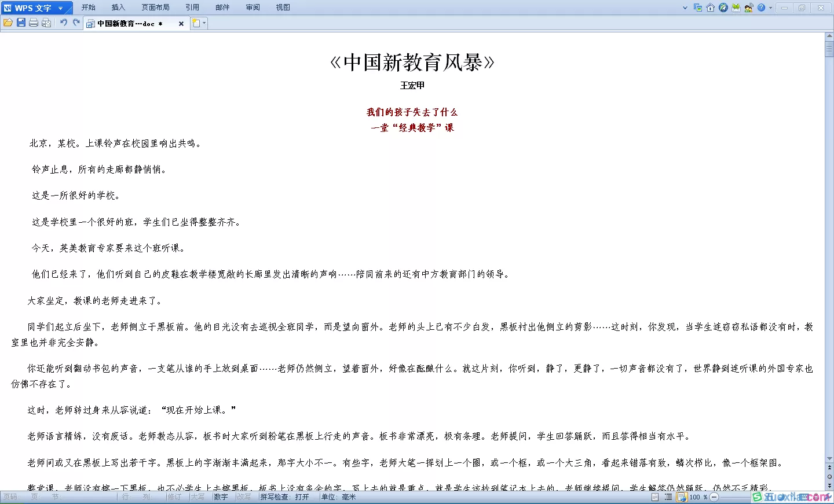Click the user feedback icon

(749, 8)
